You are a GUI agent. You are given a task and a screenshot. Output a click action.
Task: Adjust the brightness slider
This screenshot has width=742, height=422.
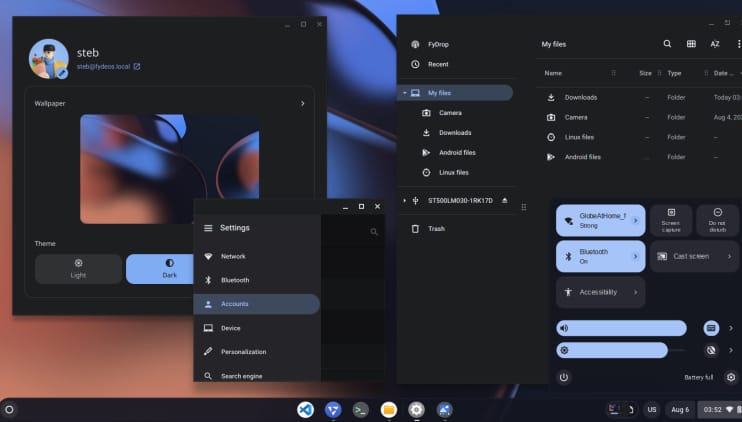[621, 351]
